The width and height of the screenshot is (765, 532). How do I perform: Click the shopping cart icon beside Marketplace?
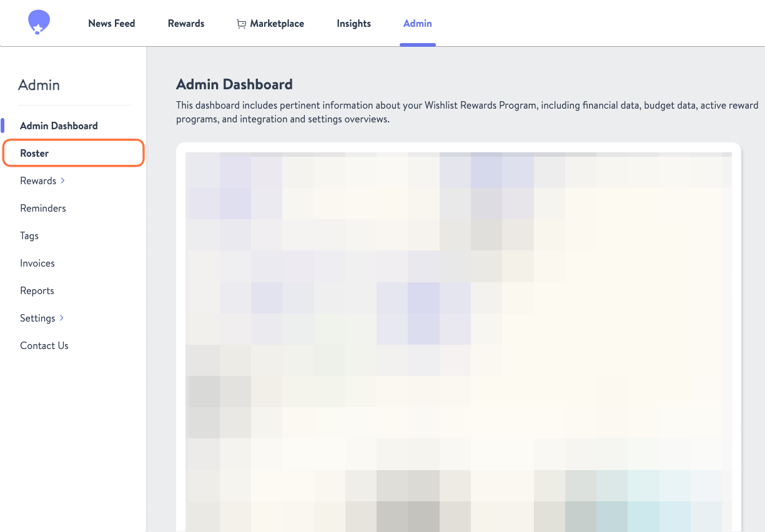241,23
